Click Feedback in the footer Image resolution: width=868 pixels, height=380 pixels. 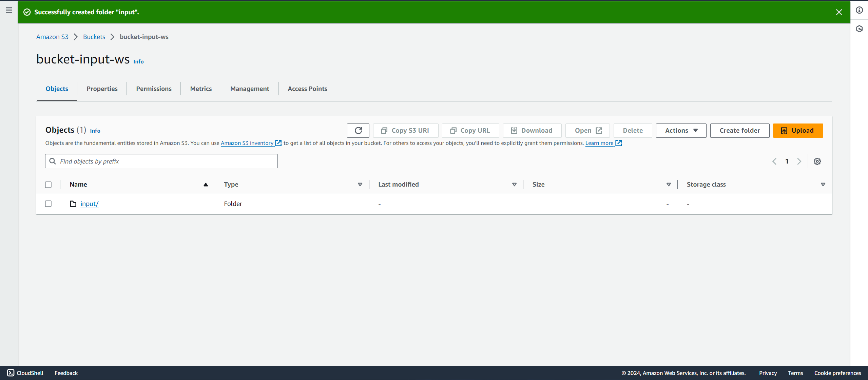[66, 373]
